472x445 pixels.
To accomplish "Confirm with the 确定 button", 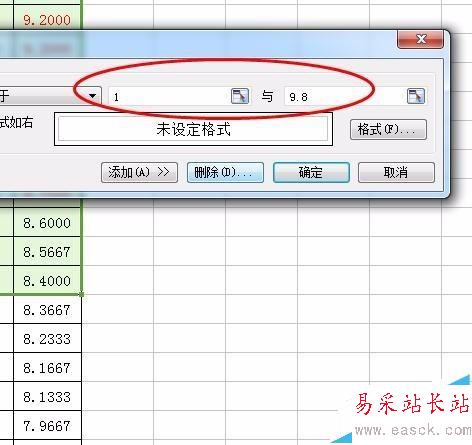I will (x=311, y=173).
